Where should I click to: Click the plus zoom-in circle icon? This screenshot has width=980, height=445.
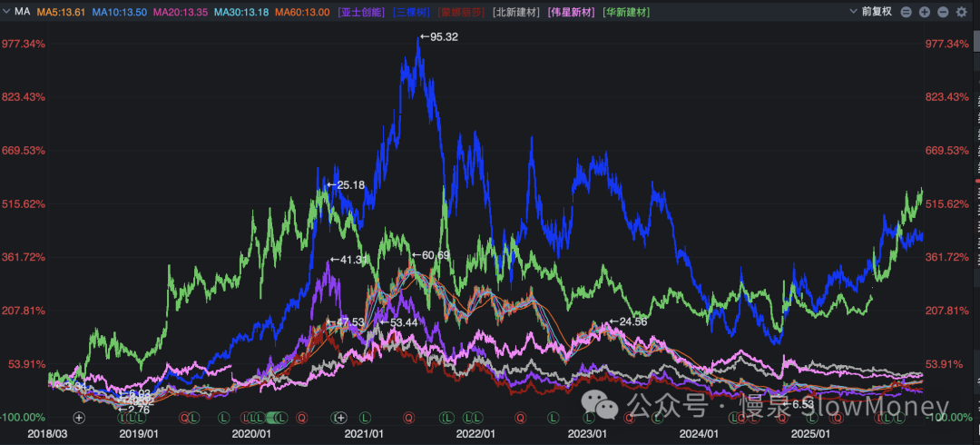click(925, 12)
